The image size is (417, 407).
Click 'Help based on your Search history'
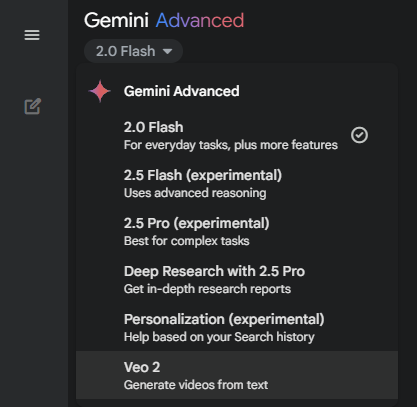coord(219,337)
